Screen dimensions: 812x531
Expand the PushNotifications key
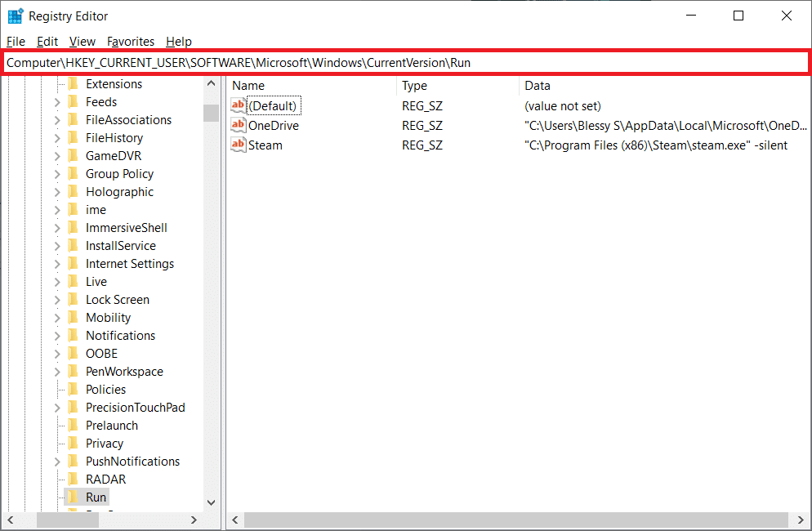coord(57,462)
